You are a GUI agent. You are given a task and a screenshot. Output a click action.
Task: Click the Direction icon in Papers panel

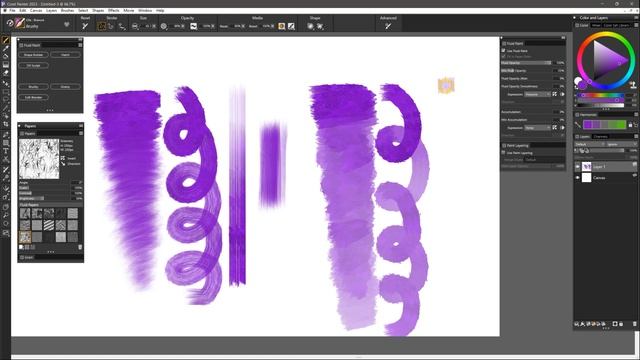click(x=63, y=164)
